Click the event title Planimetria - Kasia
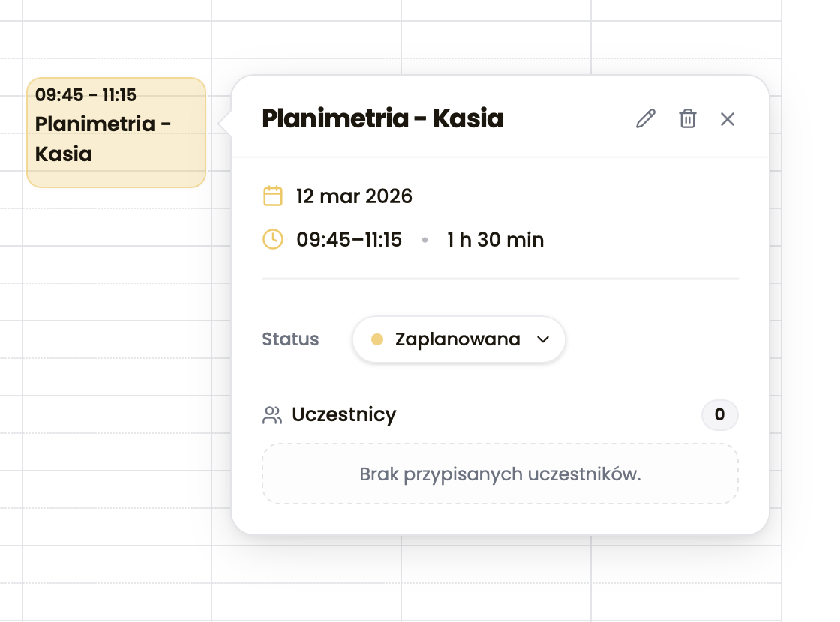 [x=383, y=118]
